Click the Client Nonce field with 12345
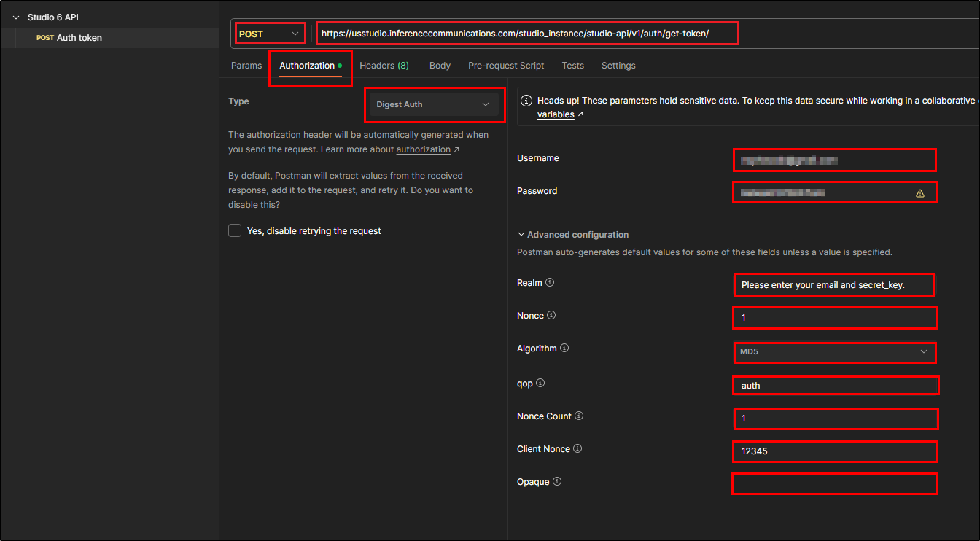Screen dimensions: 980x541 coord(834,451)
